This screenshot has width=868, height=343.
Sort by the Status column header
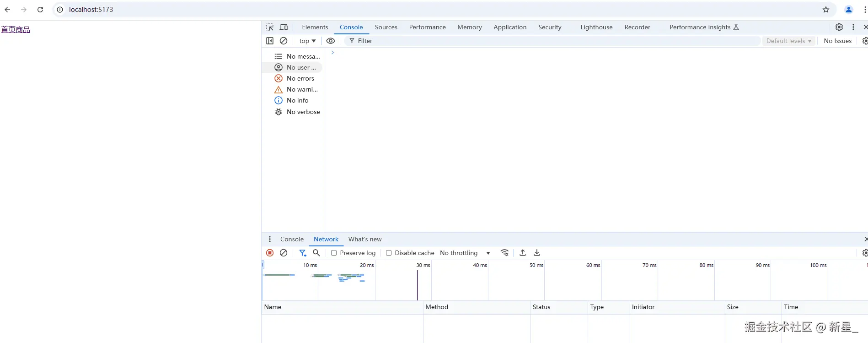click(x=559, y=307)
